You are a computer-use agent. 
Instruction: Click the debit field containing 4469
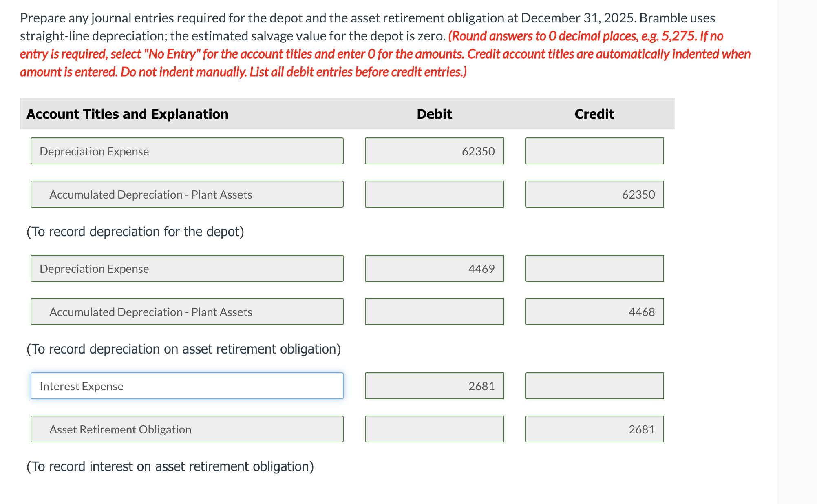pos(434,268)
